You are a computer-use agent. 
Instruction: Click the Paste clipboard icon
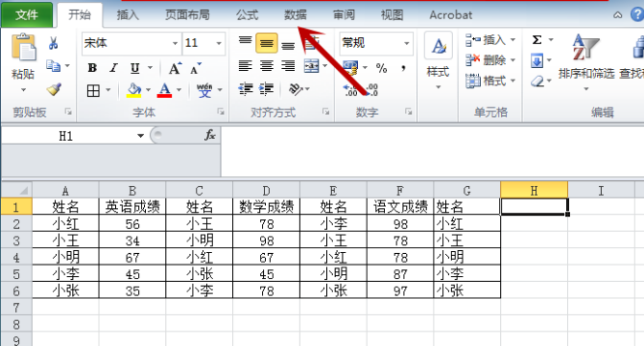[23, 48]
